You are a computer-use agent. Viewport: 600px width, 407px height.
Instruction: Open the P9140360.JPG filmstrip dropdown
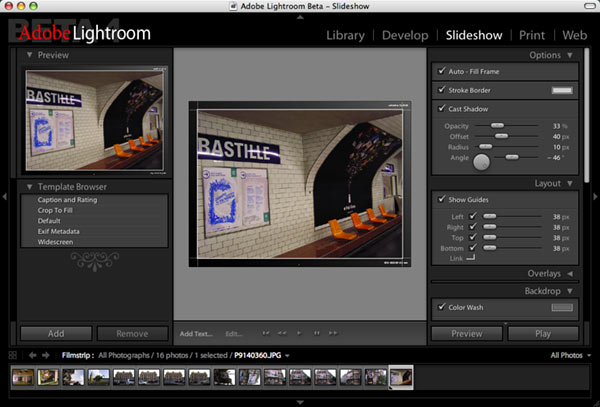[x=287, y=356]
